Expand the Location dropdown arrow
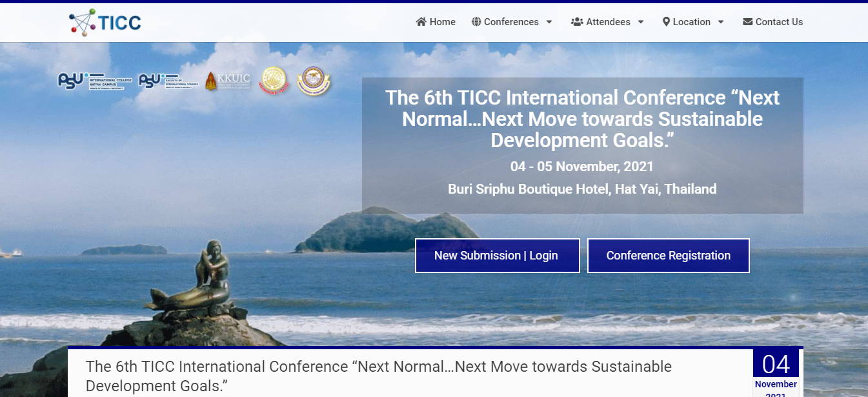The image size is (868, 397). (x=721, y=22)
